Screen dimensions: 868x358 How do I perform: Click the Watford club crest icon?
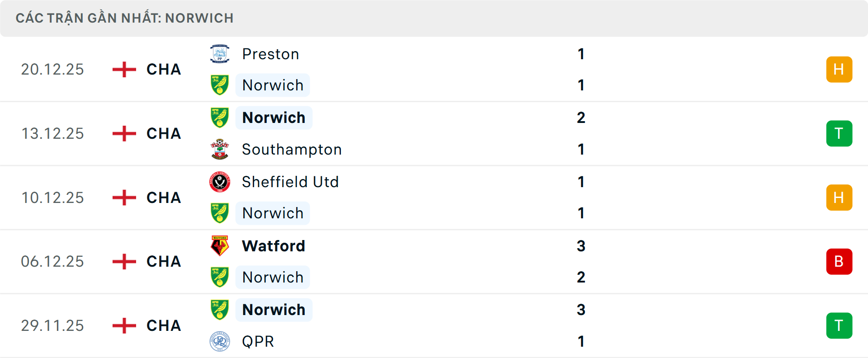coord(220,246)
